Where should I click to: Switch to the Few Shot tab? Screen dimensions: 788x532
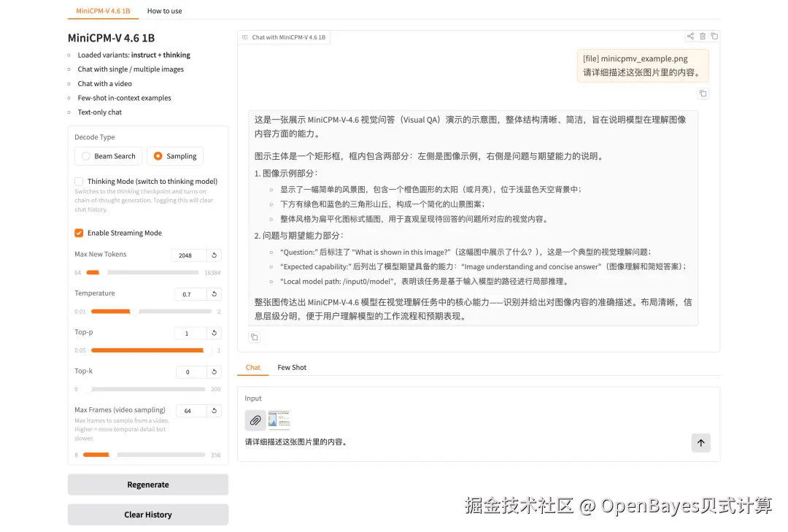[291, 368]
